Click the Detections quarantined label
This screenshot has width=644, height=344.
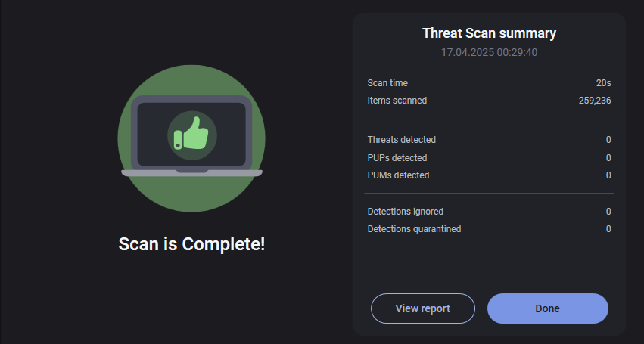[414, 229]
